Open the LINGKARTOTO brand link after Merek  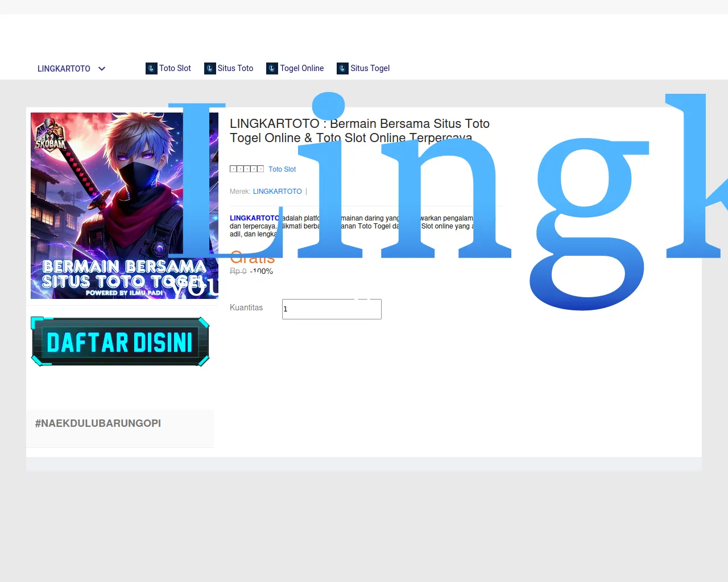[x=278, y=192]
